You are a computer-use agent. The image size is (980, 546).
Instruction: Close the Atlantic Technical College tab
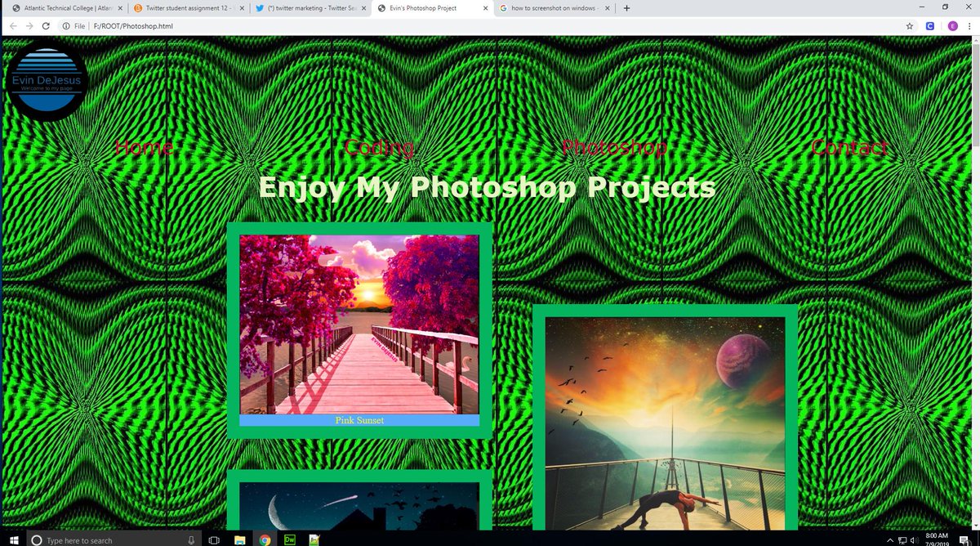click(120, 8)
